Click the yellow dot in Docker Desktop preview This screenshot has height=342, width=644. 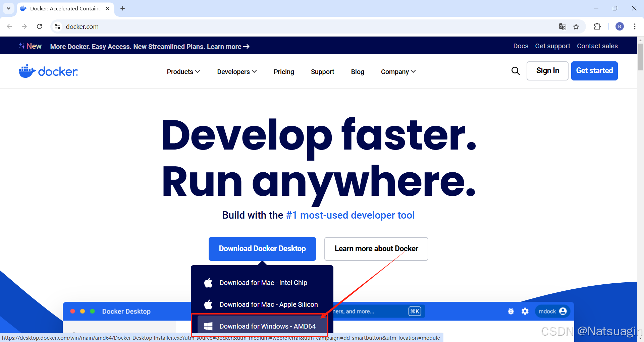[83, 311]
